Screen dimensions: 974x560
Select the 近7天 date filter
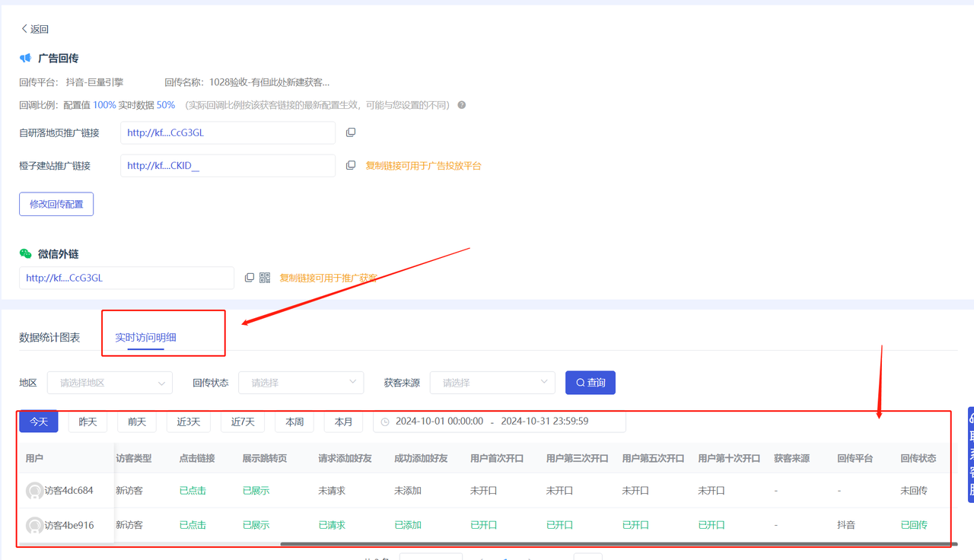243,422
